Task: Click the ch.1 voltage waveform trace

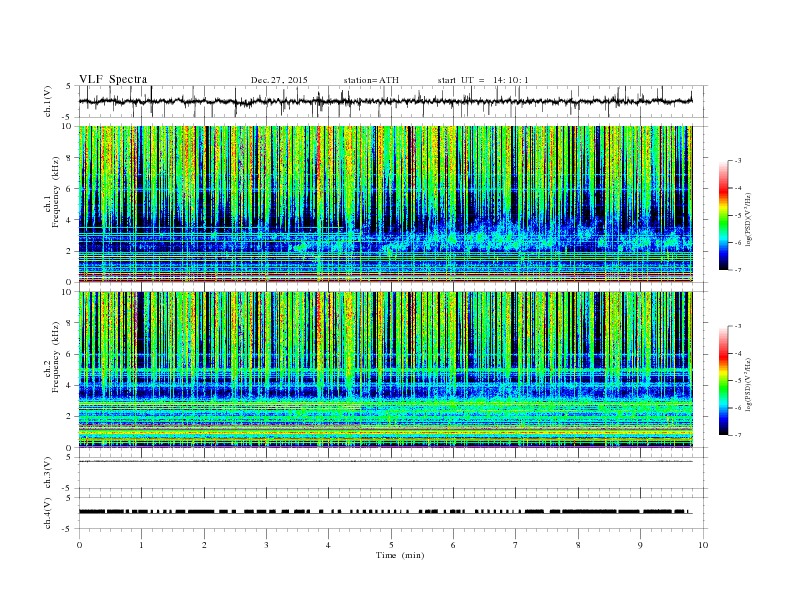Action: [385, 101]
